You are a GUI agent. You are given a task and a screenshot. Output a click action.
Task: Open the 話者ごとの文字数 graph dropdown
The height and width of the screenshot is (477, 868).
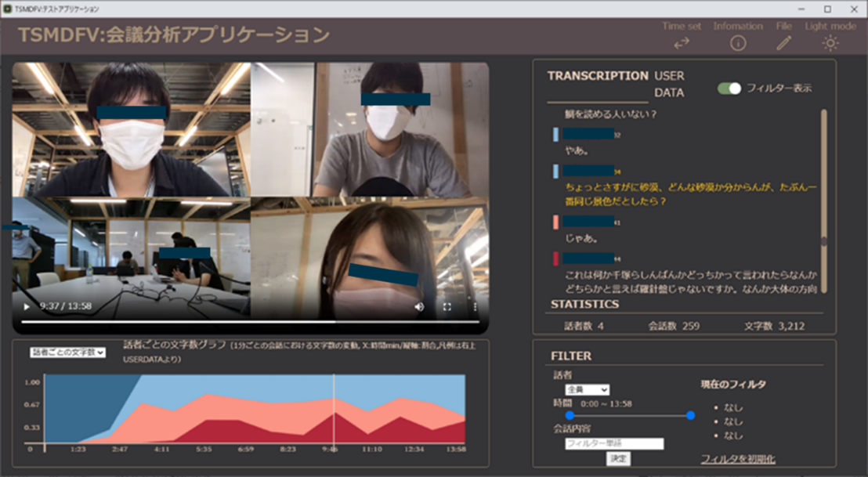(x=67, y=352)
